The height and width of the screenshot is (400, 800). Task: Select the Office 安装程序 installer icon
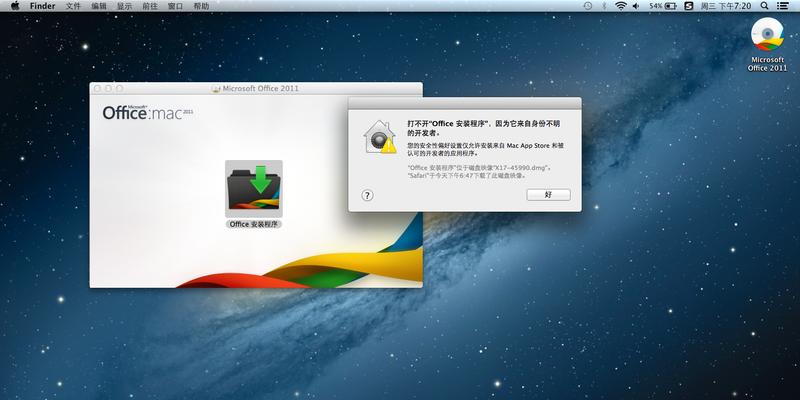254,188
